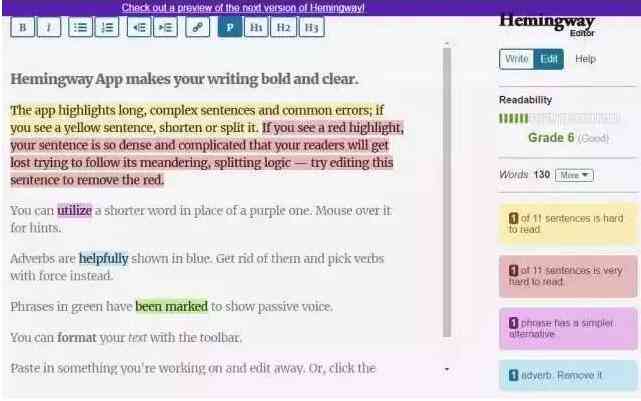Click the blue adverb hint card
Screen dimensions: 641x401
point(568,375)
